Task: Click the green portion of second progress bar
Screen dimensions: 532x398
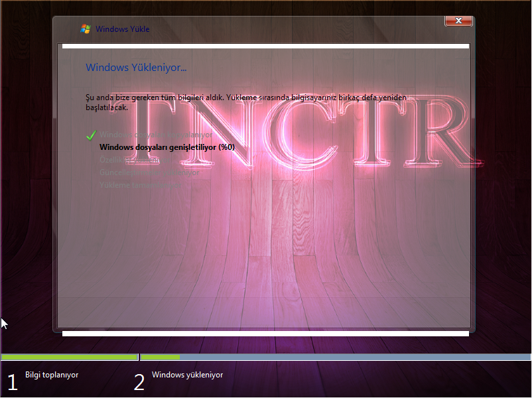Action: [161, 358]
